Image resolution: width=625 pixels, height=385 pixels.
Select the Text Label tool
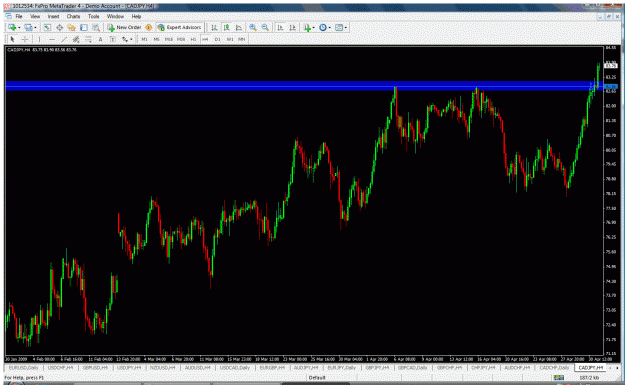(113, 39)
